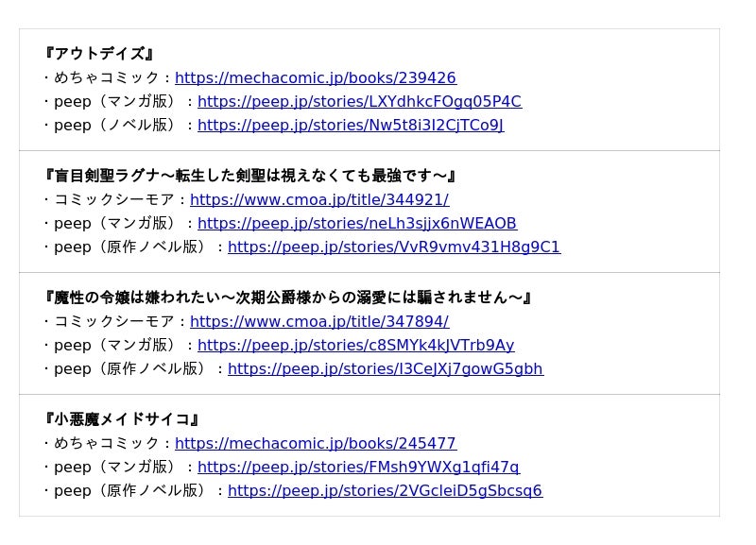
Task: Follow 魔性の令嬢 peep original novel link
Action: tap(385, 369)
